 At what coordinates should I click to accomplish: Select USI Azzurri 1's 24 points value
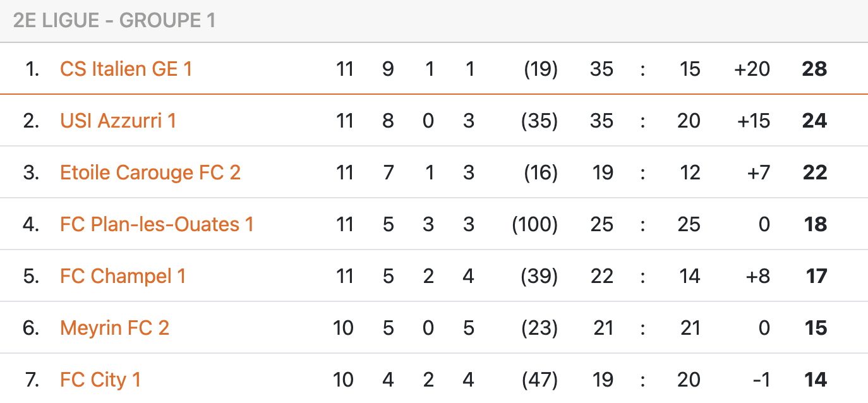[x=814, y=121]
